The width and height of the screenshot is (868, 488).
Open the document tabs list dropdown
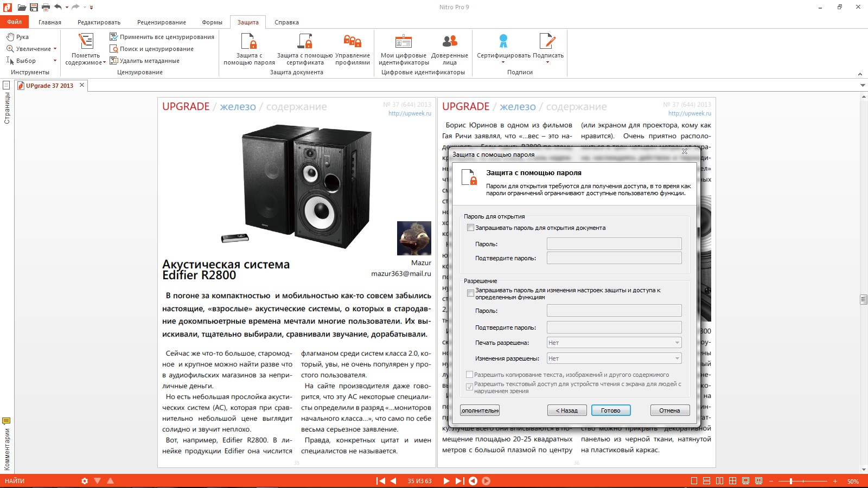pos(863,85)
